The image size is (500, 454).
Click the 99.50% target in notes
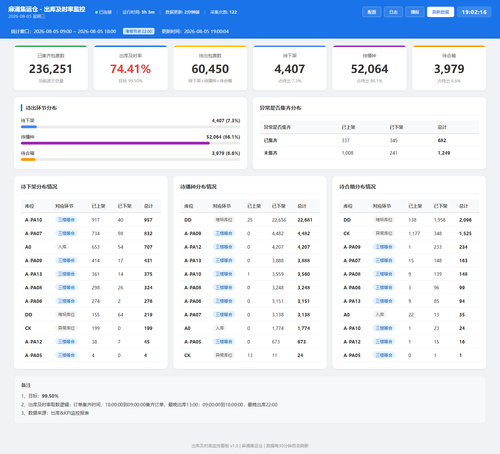(50, 396)
